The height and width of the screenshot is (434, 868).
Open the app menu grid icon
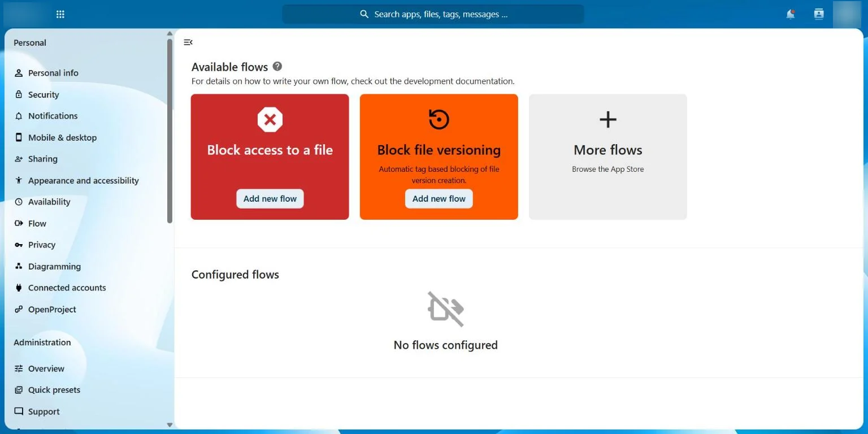pyautogui.click(x=60, y=14)
